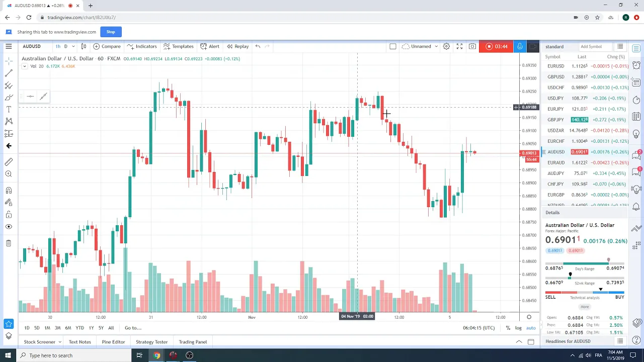Screen dimensions: 644x362
Task: Toggle auto scale mode
Action: [531, 328]
